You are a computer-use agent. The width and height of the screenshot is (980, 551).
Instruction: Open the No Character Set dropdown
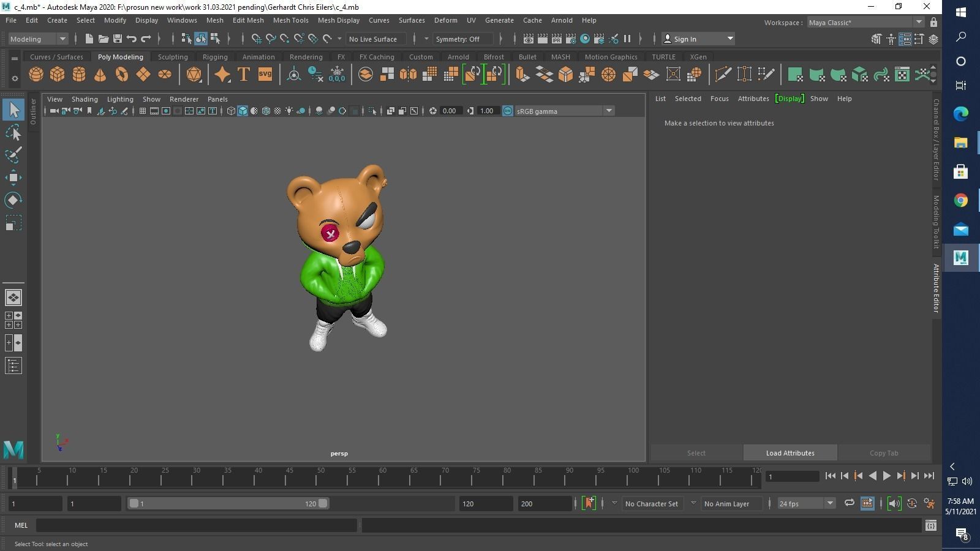click(x=652, y=503)
